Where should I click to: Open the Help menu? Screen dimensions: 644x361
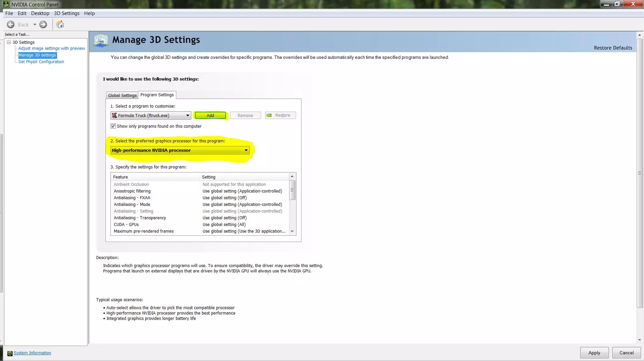[x=89, y=13]
